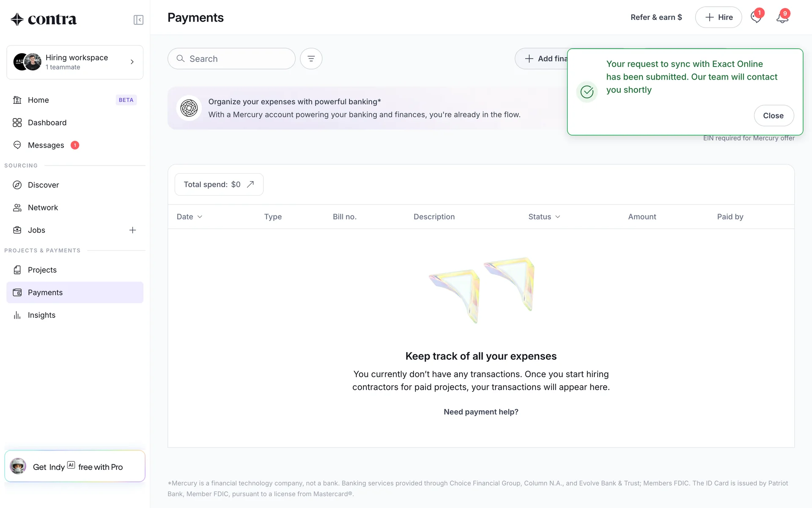Navigate to Projects in sidebar
The height and width of the screenshot is (508, 812).
tap(42, 270)
